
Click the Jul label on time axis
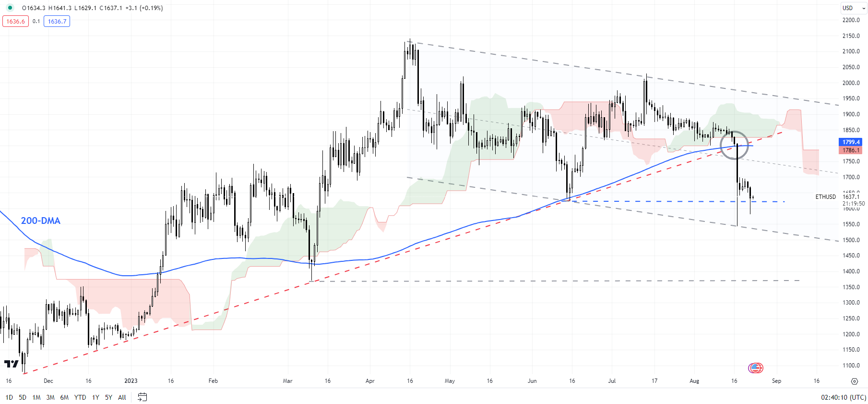pos(612,381)
